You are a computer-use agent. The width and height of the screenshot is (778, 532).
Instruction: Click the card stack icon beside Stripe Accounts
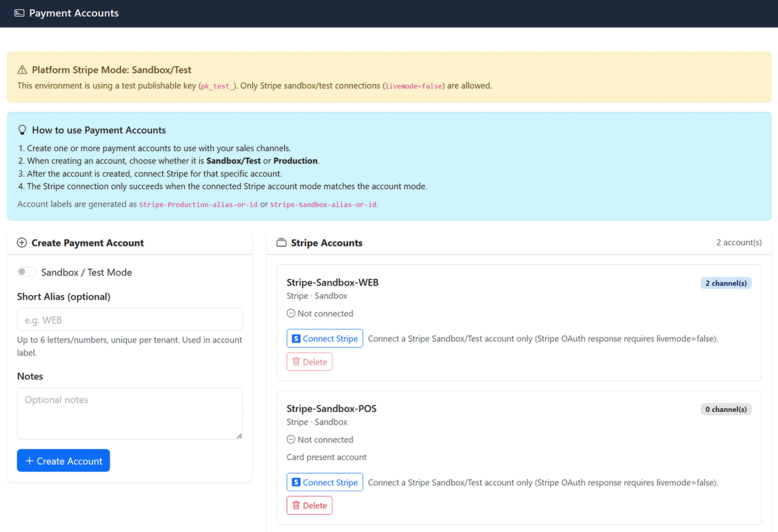281,243
